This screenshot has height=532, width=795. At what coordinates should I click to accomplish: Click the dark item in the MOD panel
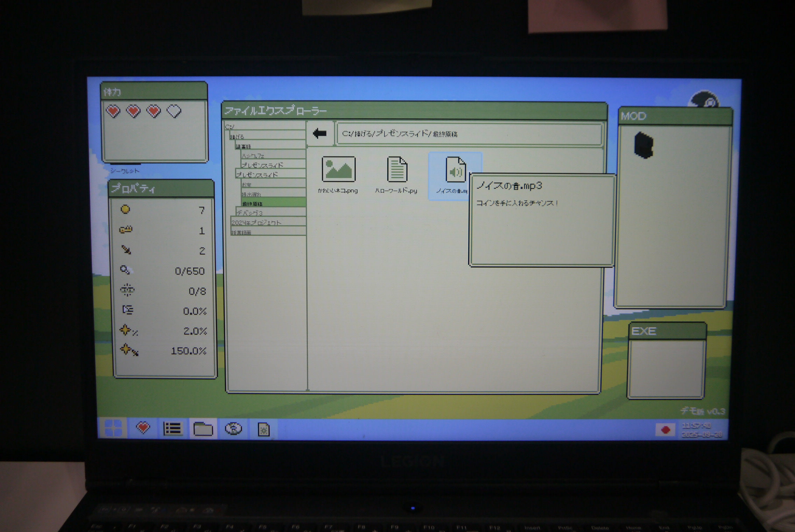pos(643,145)
